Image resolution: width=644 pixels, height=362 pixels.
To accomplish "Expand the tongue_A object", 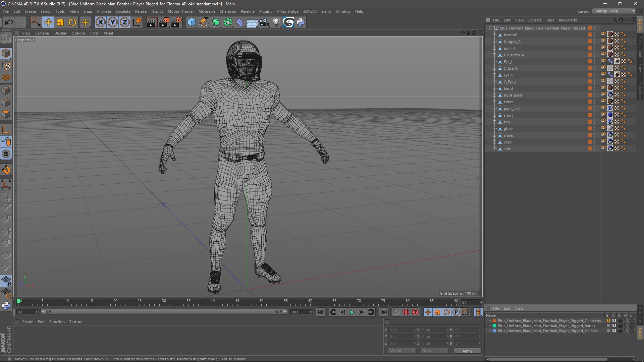I will coord(494,42).
